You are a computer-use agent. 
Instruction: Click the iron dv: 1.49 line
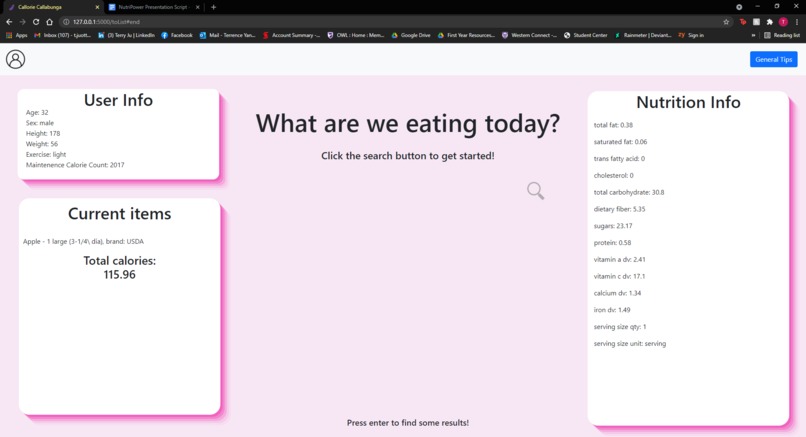[612, 309]
